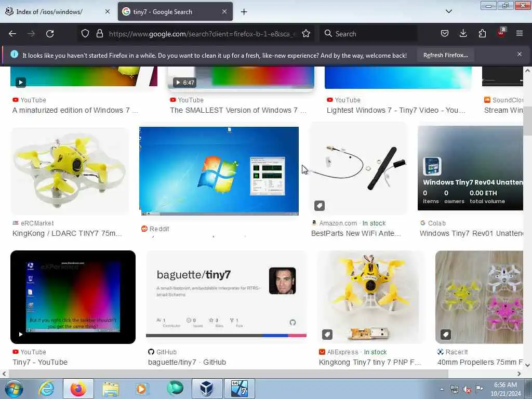Viewport: 532px width, 399px height.
Task: Click the product tag on propellers image
Action: (x=445, y=335)
